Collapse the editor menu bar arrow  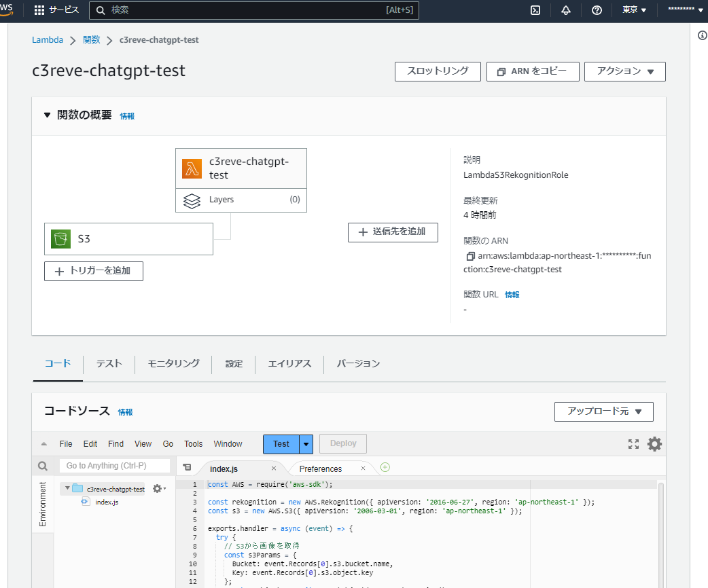[43, 444]
